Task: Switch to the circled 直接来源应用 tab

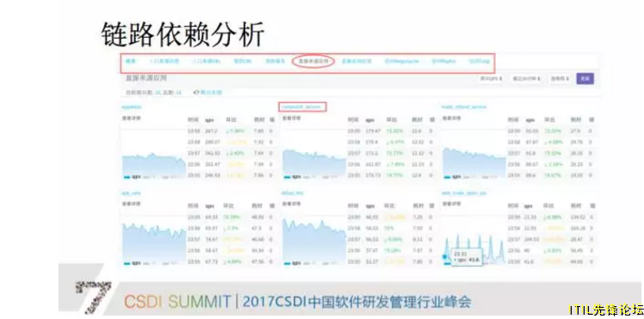Action: [x=313, y=61]
